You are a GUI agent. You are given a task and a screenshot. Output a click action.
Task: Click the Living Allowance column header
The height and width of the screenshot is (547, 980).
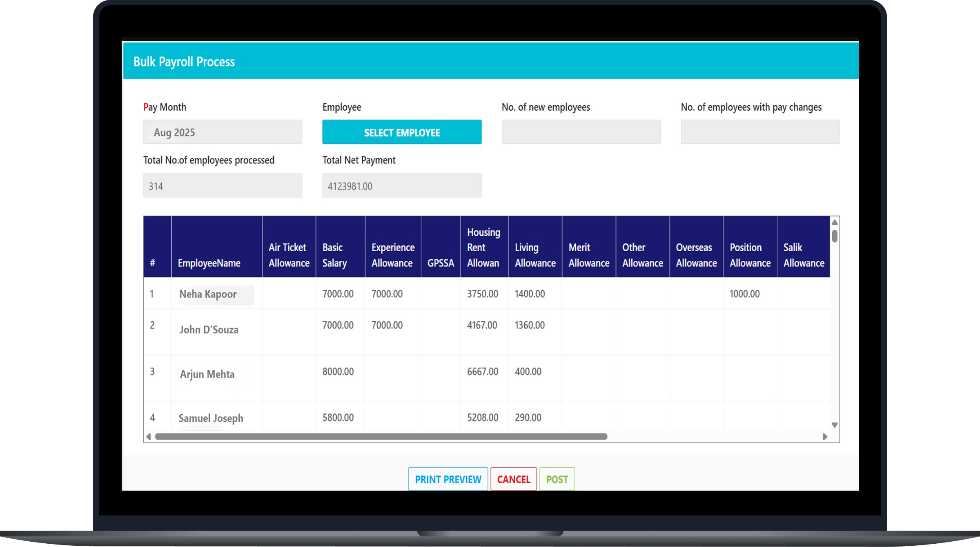pos(535,247)
